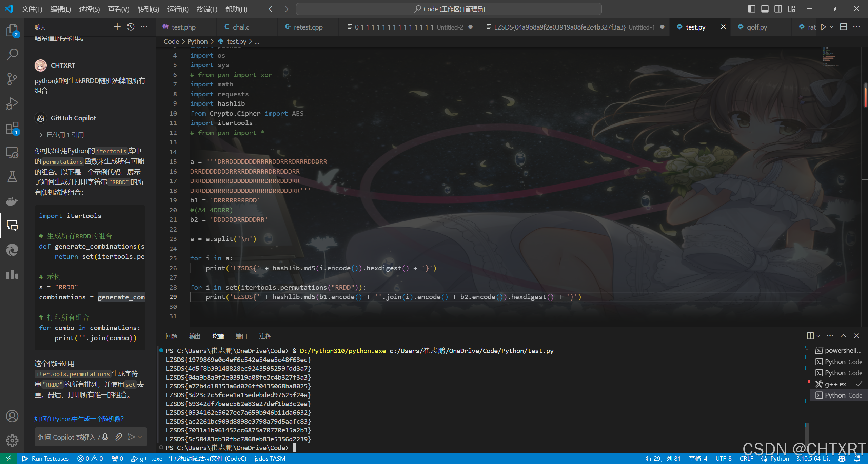
Task: Switch to the 问题 panel tab
Action: [x=172, y=336]
